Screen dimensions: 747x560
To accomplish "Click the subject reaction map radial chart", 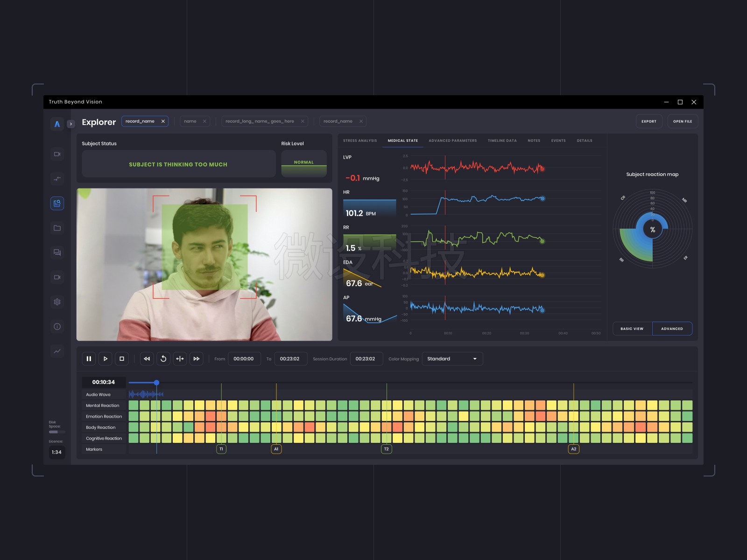I will click(652, 229).
